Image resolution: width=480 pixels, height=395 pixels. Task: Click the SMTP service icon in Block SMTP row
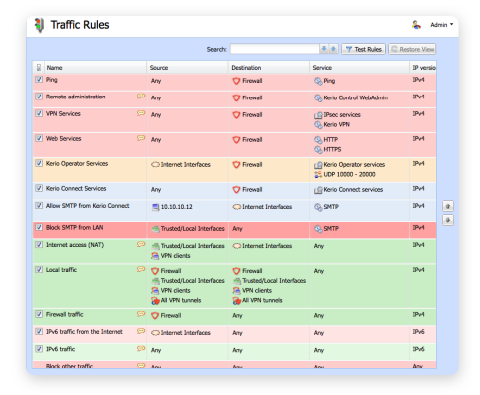tap(318, 229)
